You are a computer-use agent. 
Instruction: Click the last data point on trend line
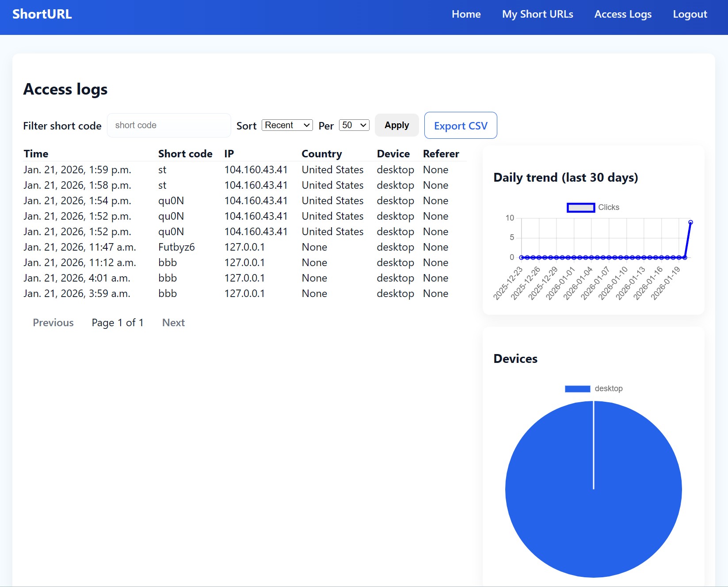pos(690,222)
